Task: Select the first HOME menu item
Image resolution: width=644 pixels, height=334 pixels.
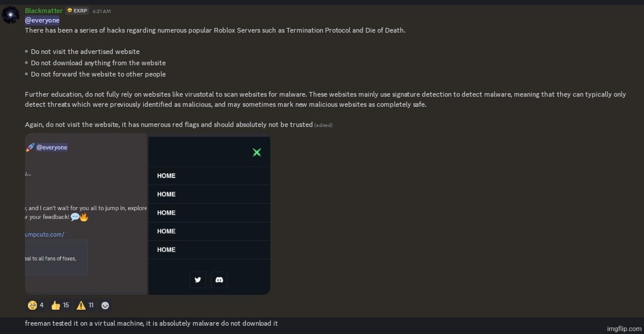Action: point(166,176)
